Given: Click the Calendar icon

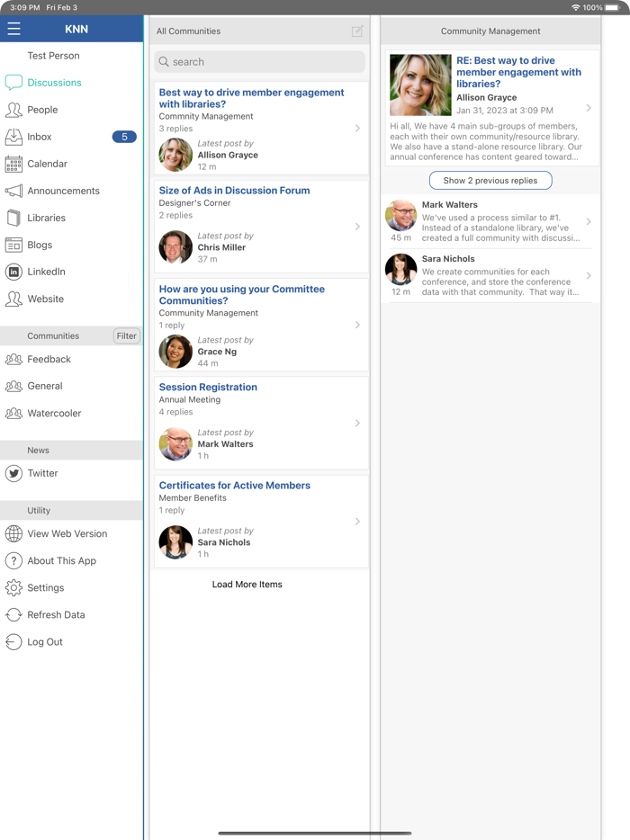Looking at the screenshot, I should (x=13, y=164).
